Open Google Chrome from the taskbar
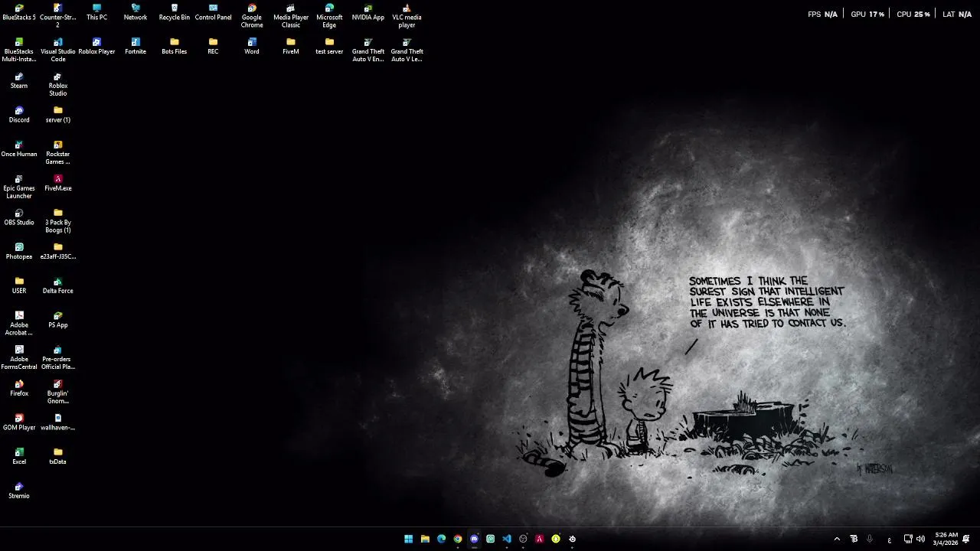This screenshot has width=980, height=551. [458, 539]
